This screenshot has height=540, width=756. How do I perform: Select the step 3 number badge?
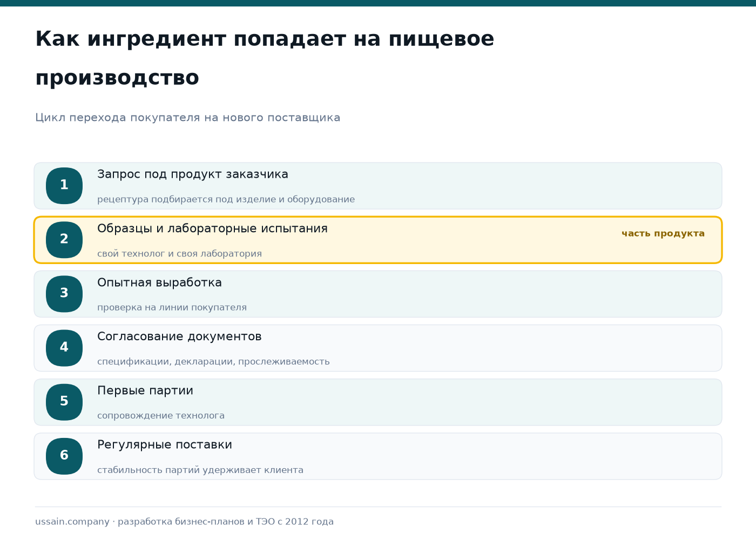pos(64,294)
